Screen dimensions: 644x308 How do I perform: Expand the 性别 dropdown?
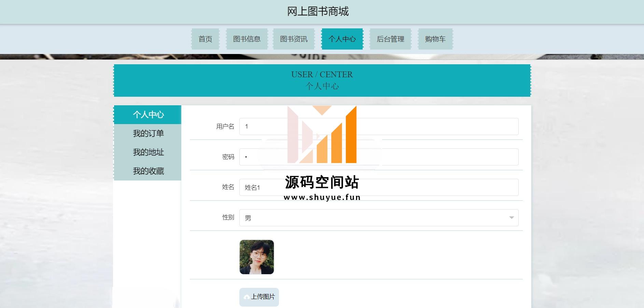(379, 218)
